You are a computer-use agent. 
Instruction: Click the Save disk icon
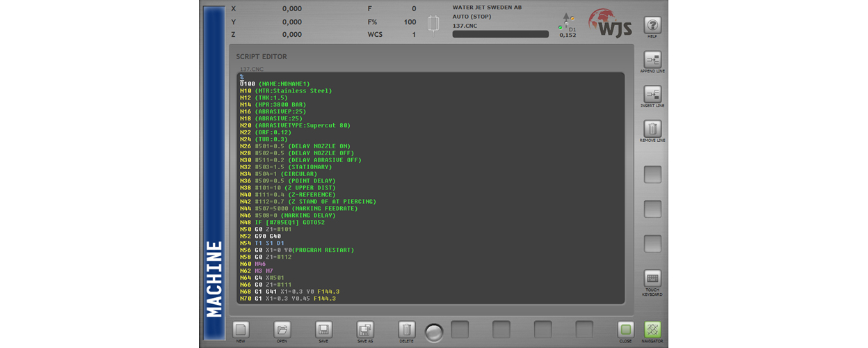tap(323, 329)
